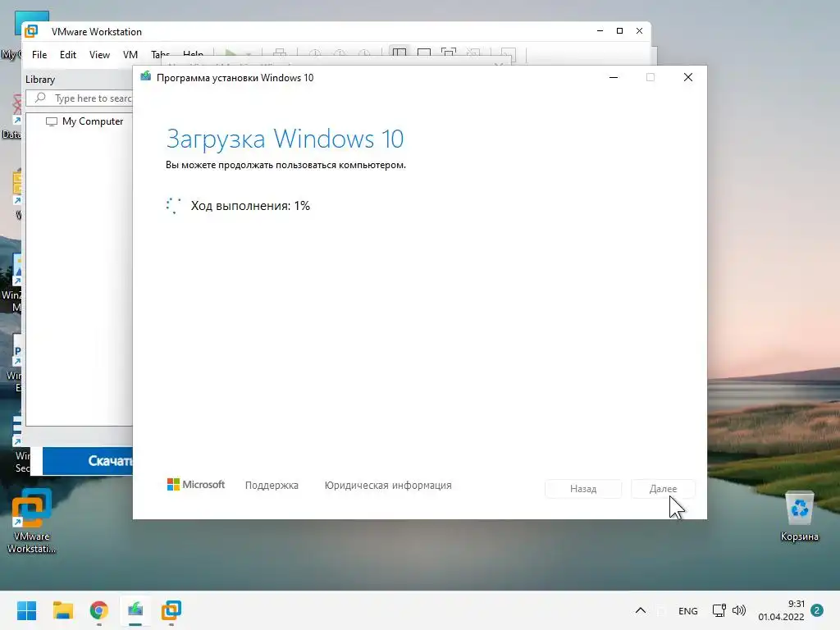This screenshot has width=840, height=630.
Task: Click the Library panel header in VMware
Action: point(40,80)
